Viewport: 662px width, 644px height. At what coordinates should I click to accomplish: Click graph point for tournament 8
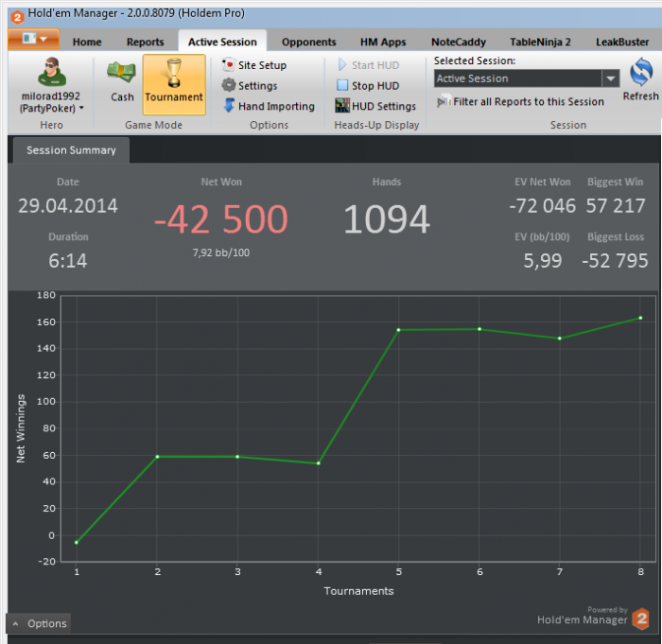641,318
